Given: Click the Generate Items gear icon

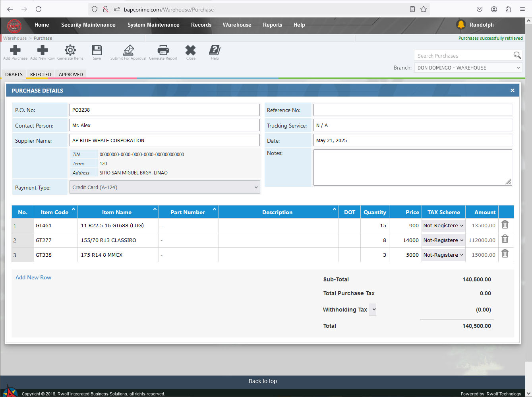Looking at the screenshot, I should point(70,50).
